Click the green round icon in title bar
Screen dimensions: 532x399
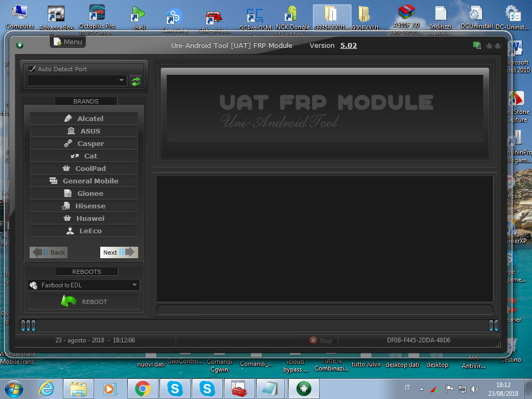[x=20, y=45]
